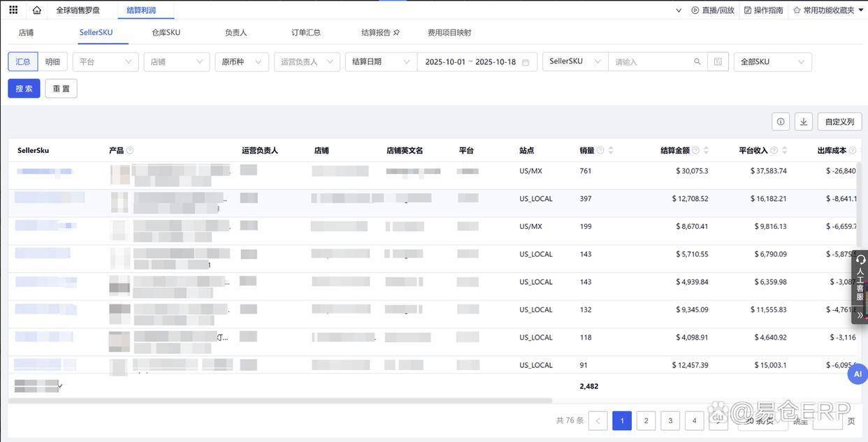Open the 订单汇总 tab
The image size is (868, 442).
point(305,32)
